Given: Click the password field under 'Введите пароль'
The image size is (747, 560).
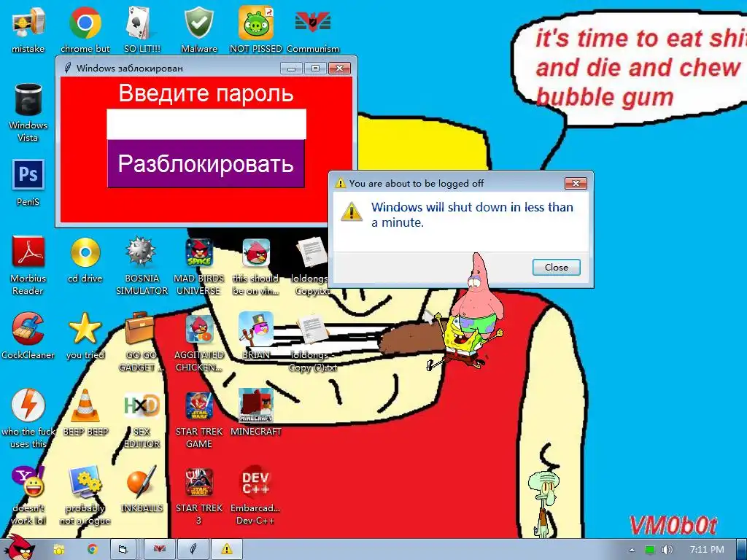Looking at the screenshot, I should coord(206,124).
